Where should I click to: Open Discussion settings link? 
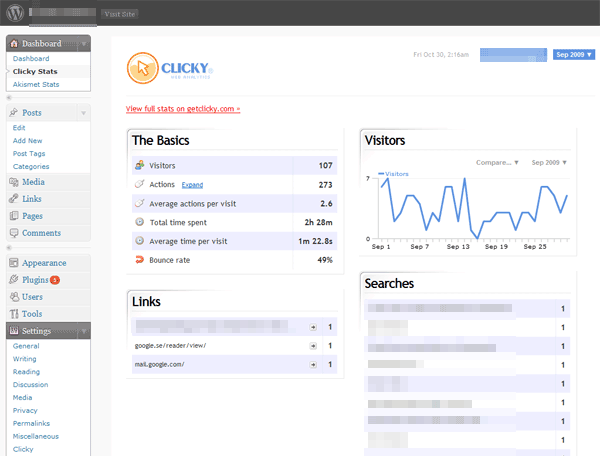tap(31, 385)
